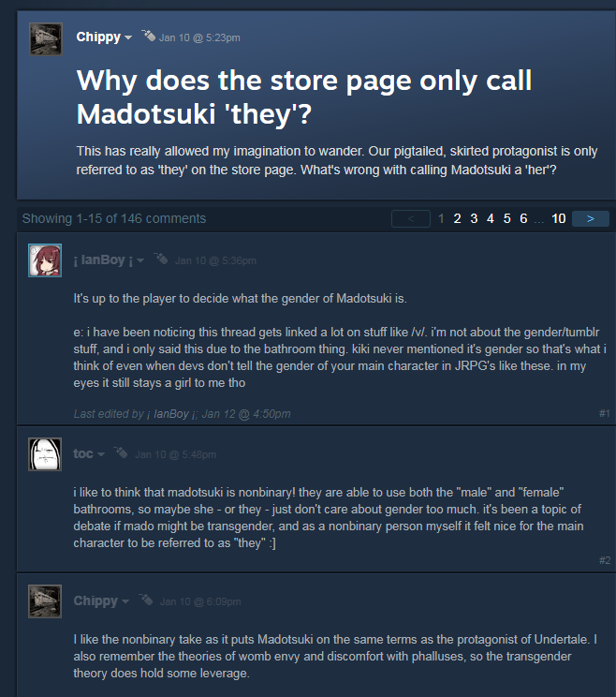Expand the dropdown arrow next to toc
The height and width of the screenshot is (697, 616).
point(101,454)
